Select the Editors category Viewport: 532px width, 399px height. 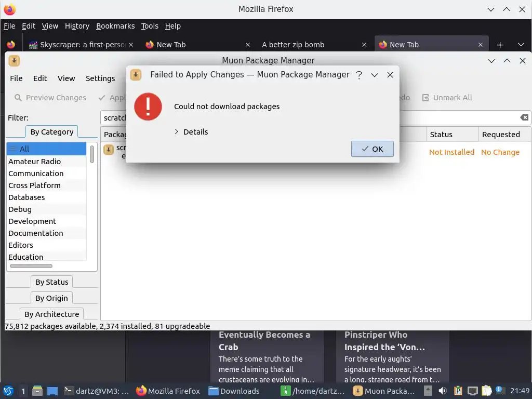pyautogui.click(x=46, y=245)
